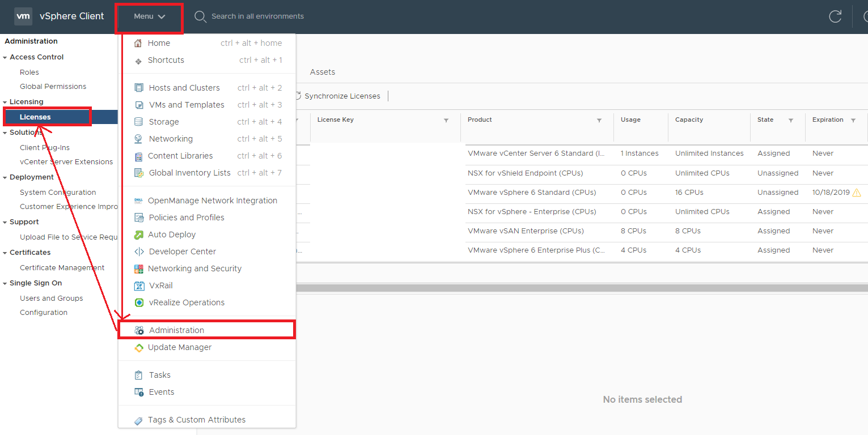Click the VMs and Templates icon
This screenshot has width=868, height=435.
pos(139,105)
